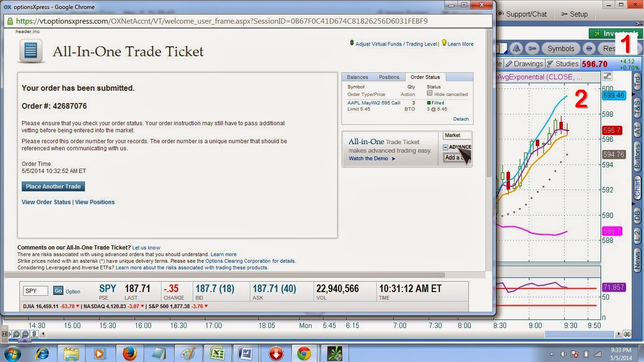This screenshot has width=644, height=362.
Task: Open the AT side tab
Action: [x=637, y=129]
